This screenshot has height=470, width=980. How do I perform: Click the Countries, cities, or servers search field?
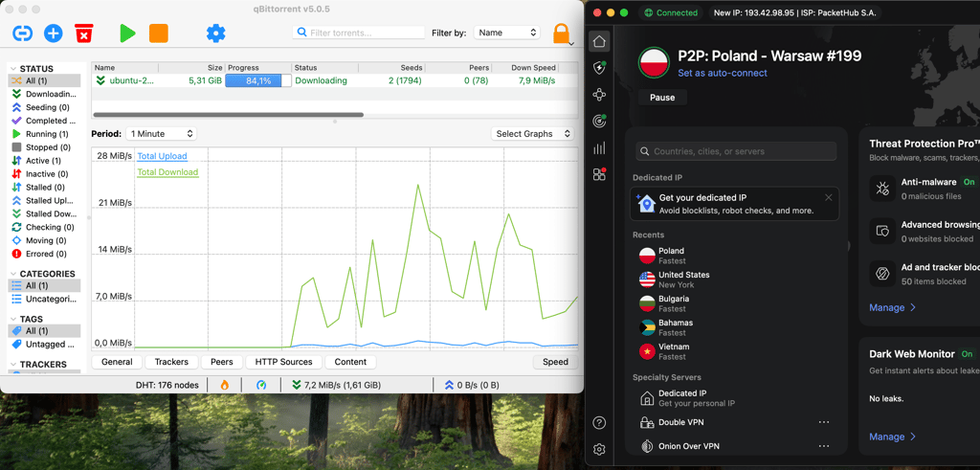coord(736,151)
